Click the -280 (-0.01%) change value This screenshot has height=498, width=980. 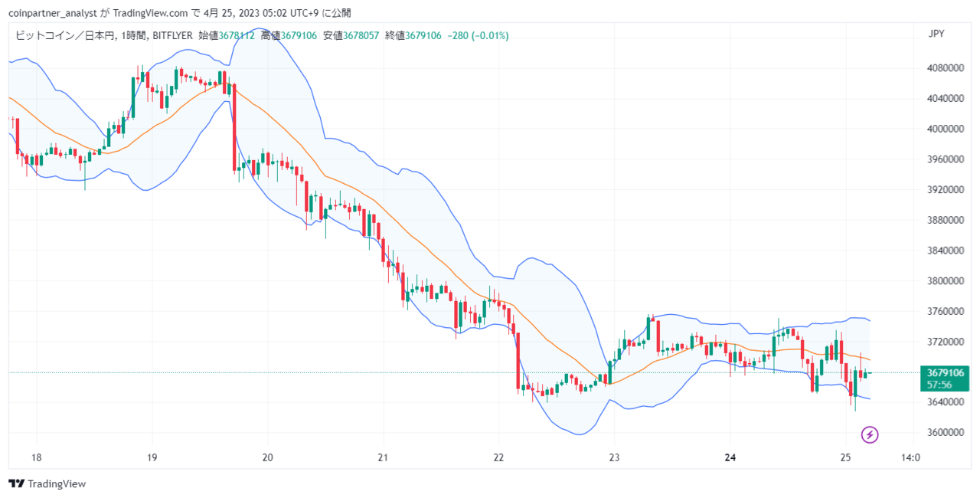[478, 35]
